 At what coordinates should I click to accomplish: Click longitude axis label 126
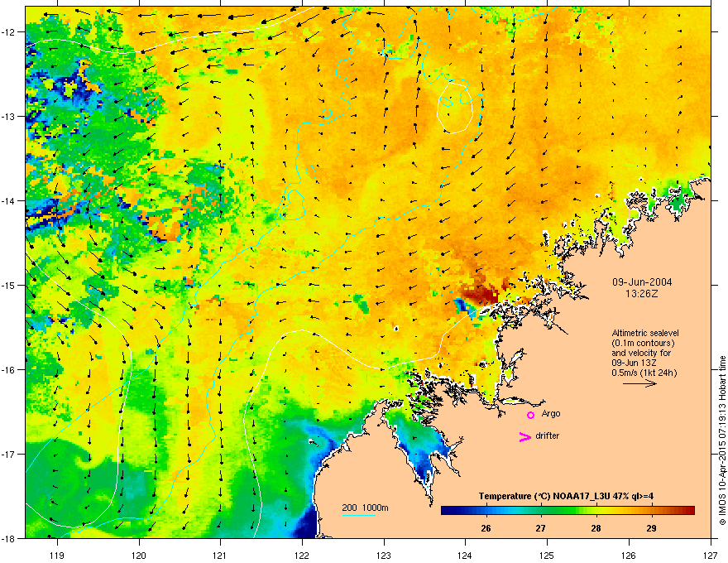pos(629,555)
